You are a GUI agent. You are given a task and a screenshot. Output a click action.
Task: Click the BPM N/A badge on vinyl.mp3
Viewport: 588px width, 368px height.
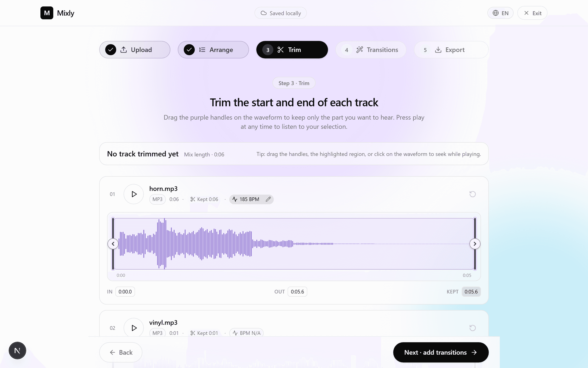[246, 333]
